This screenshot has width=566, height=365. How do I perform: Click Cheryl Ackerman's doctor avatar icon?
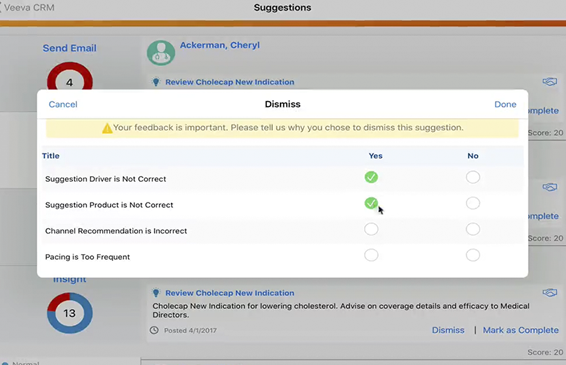[161, 53]
